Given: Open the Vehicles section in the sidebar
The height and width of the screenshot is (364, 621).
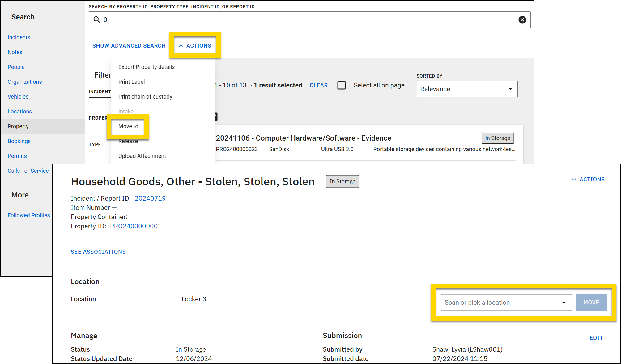Looking at the screenshot, I should pos(18,96).
